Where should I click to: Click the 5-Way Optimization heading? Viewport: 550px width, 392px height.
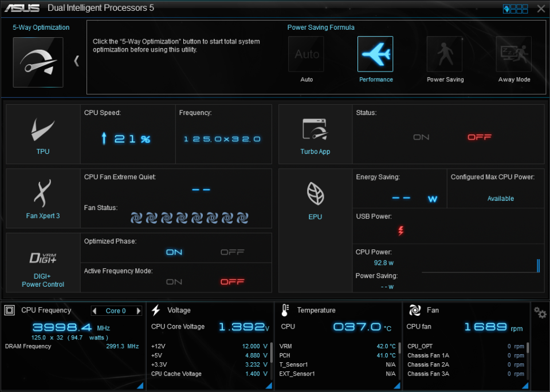41,27
